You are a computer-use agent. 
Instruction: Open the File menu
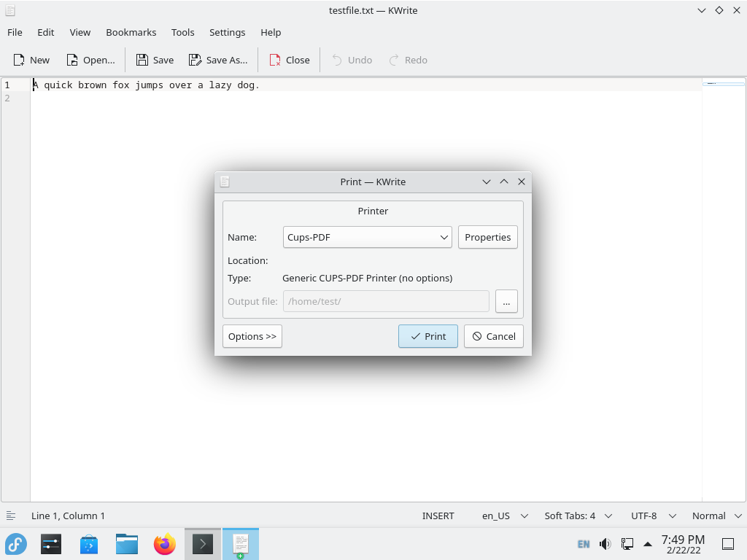point(15,32)
